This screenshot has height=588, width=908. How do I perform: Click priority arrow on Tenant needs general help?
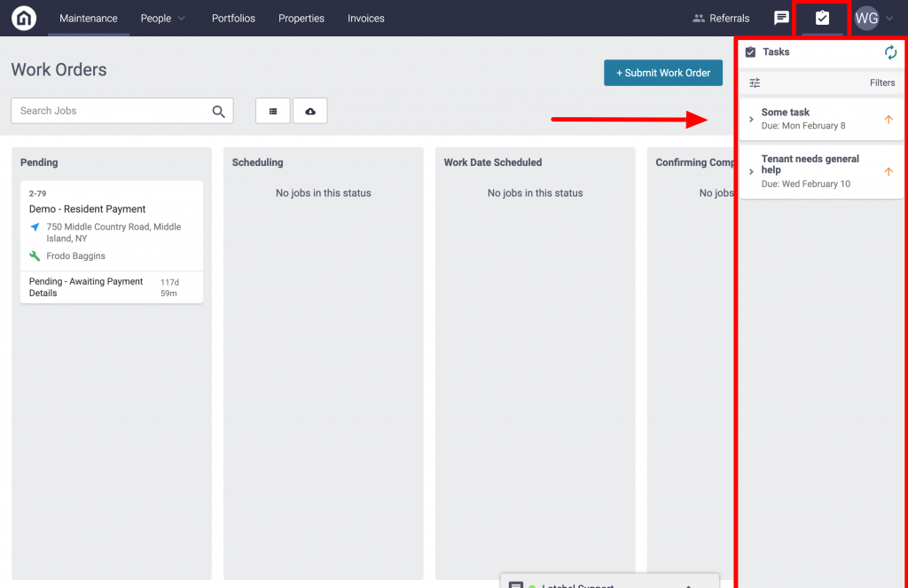tap(888, 171)
